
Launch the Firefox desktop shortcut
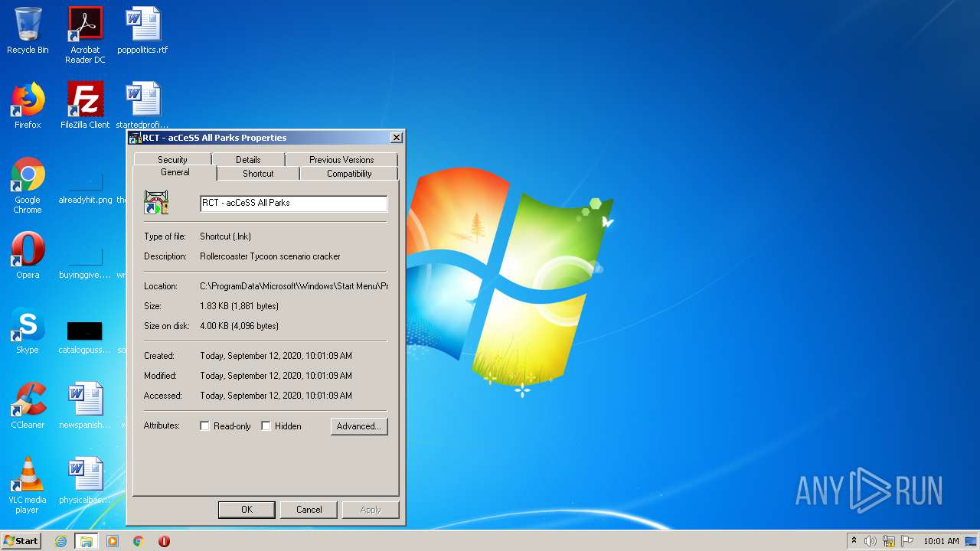[28, 106]
